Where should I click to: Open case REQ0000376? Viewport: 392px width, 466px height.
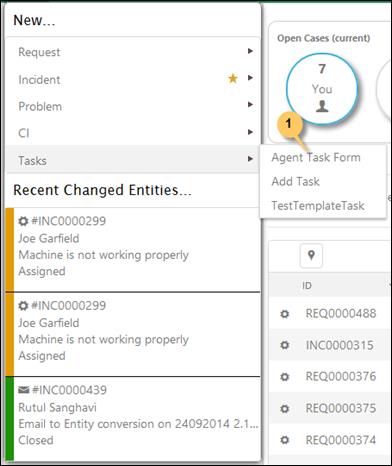click(341, 376)
